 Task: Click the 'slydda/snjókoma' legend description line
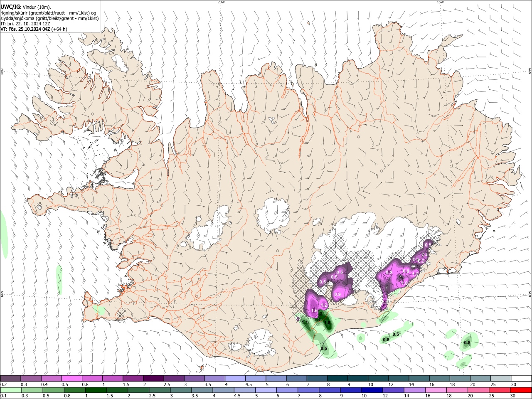click(x=49, y=18)
